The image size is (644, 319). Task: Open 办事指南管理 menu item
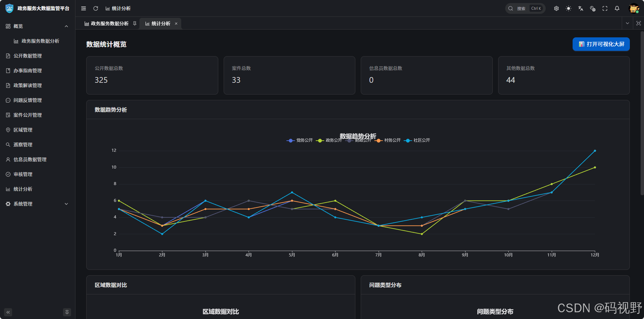tap(37, 71)
